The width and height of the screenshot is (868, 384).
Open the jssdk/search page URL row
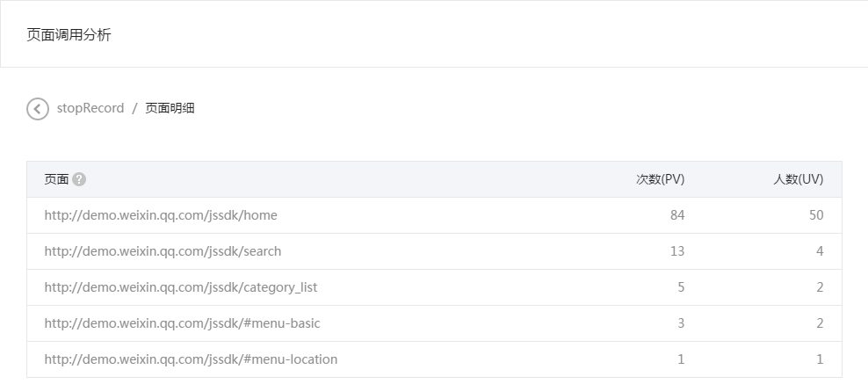[434, 251]
